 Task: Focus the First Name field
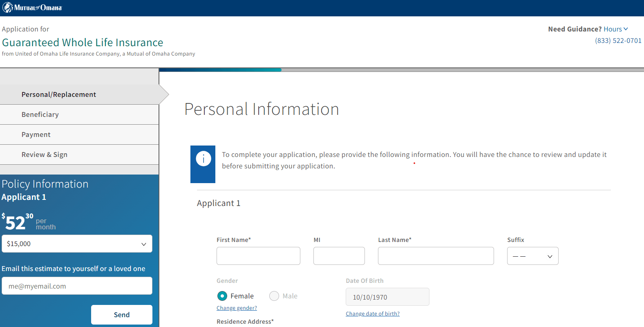258,256
